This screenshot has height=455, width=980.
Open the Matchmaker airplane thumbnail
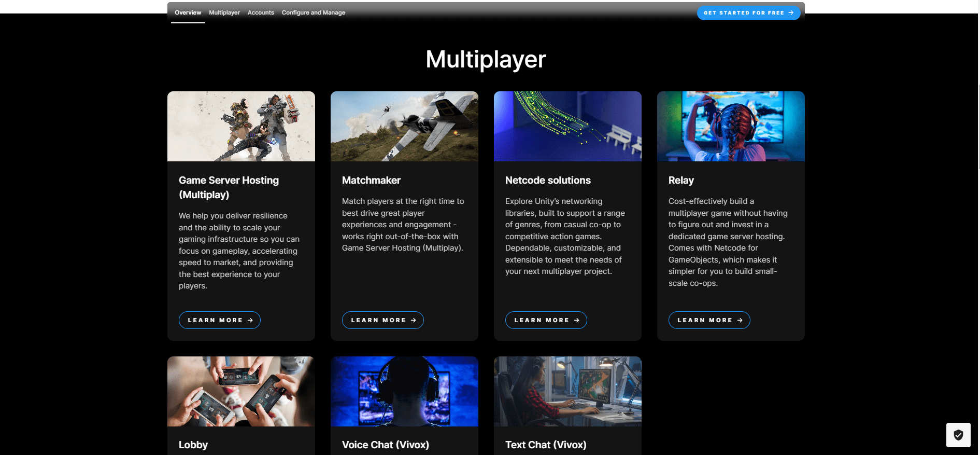[x=404, y=126]
